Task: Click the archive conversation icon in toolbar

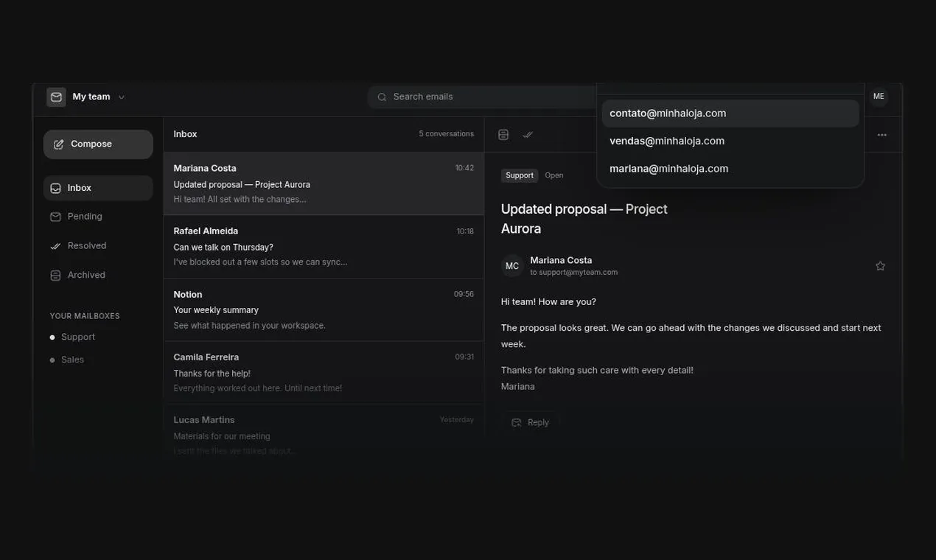Action: (503, 135)
